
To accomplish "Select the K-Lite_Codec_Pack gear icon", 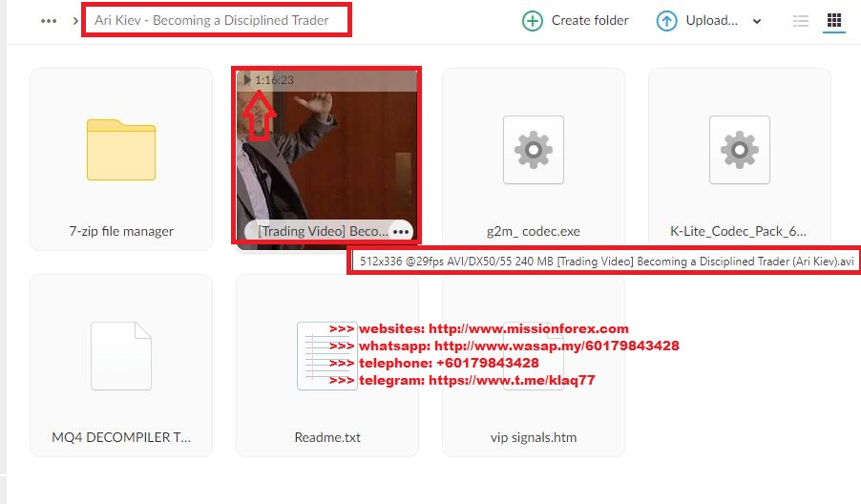I will (x=739, y=149).
